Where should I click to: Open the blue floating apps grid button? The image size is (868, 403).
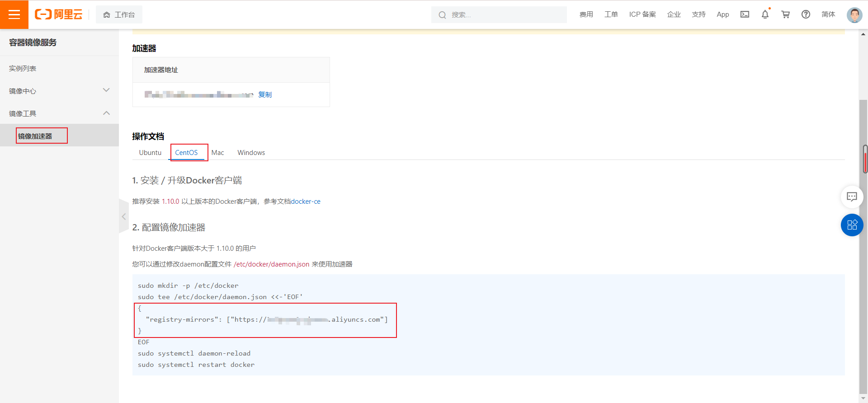pyautogui.click(x=852, y=225)
